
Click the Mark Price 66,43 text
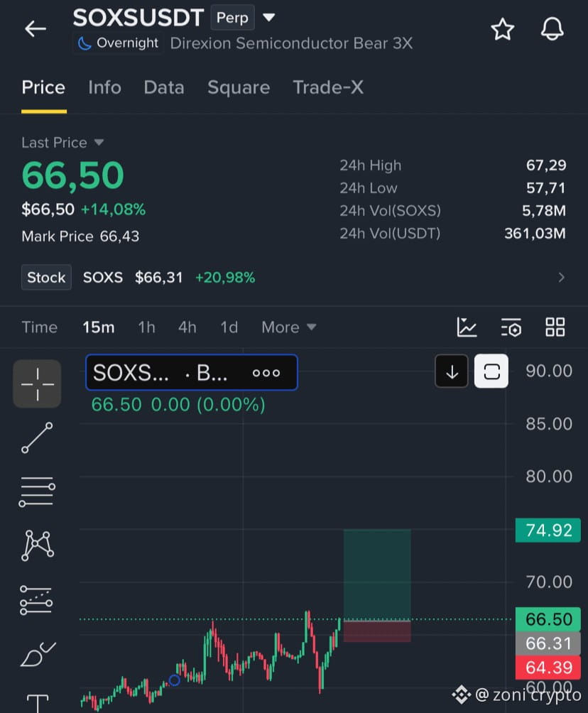(x=80, y=236)
